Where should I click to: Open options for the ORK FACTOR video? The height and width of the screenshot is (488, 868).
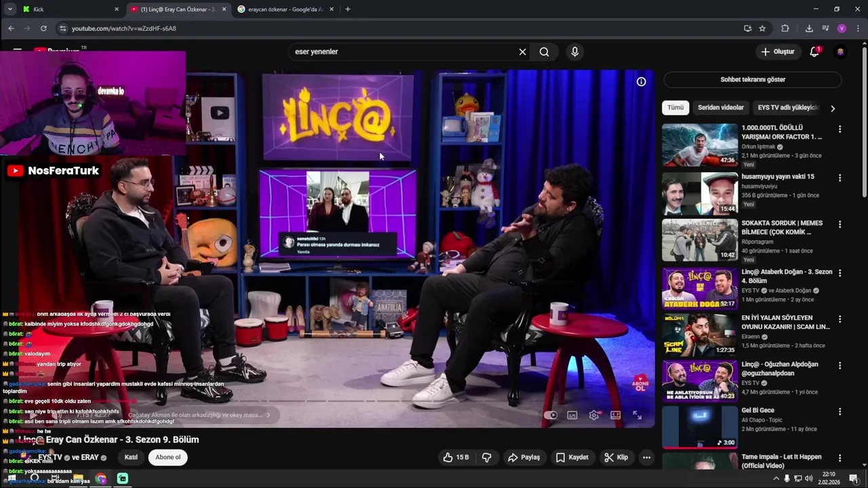pos(840,129)
